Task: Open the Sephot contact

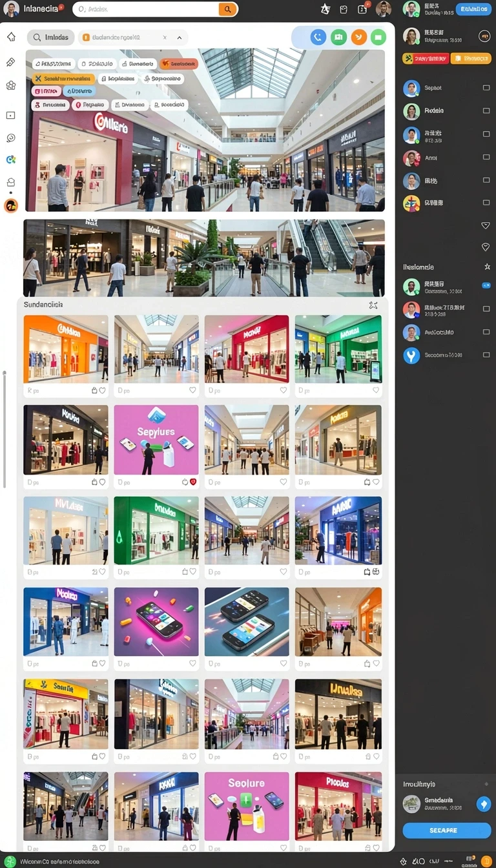Action: tap(433, 88)
